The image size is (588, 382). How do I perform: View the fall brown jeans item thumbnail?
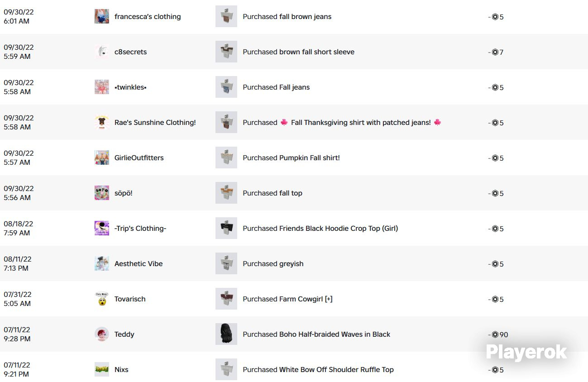226,16
